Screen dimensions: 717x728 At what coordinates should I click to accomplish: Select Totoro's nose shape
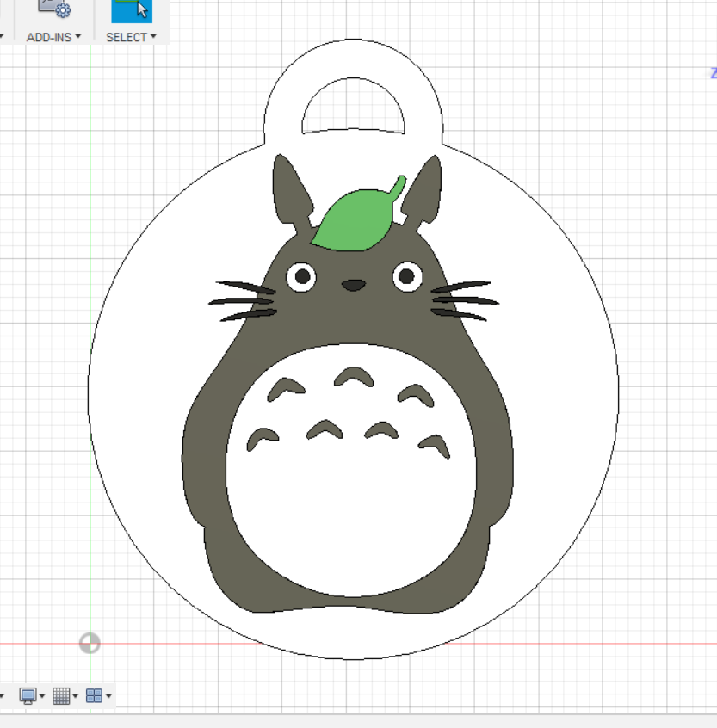(354, 285)
